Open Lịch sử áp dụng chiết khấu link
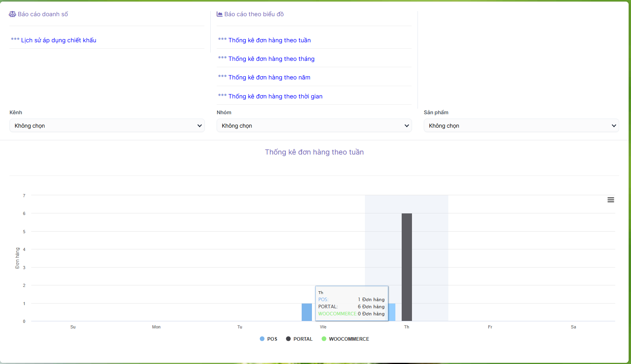The height and width of the screenshot is (364, 631). [59, 40]
